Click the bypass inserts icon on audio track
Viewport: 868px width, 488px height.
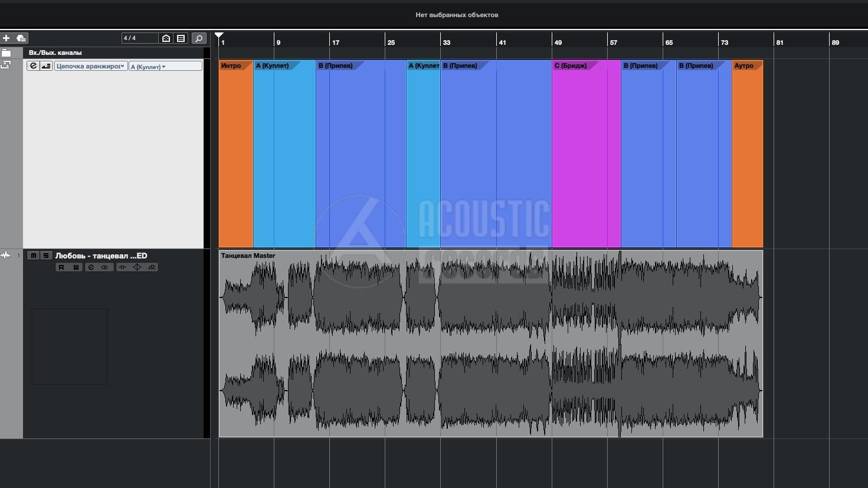(122, 267)
